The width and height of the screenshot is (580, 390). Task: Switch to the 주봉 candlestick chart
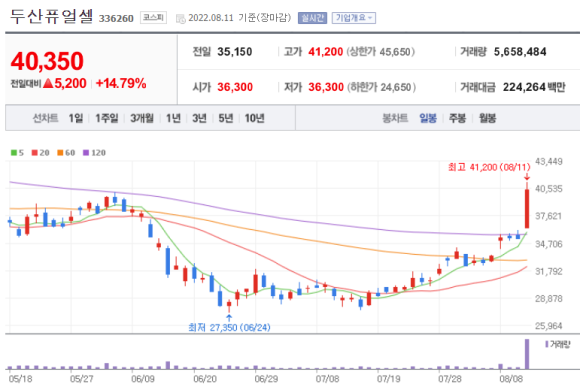(x=457, y=118)
